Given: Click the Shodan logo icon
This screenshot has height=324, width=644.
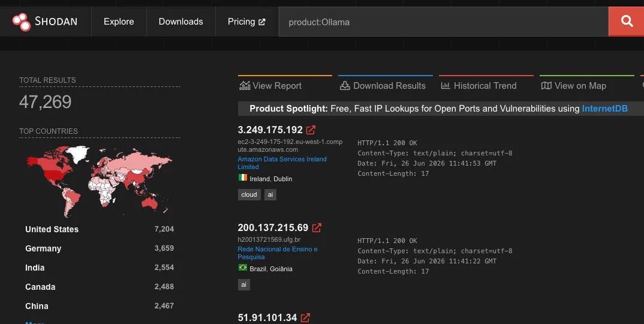Looking at the screenshot, I should [22, 22].
